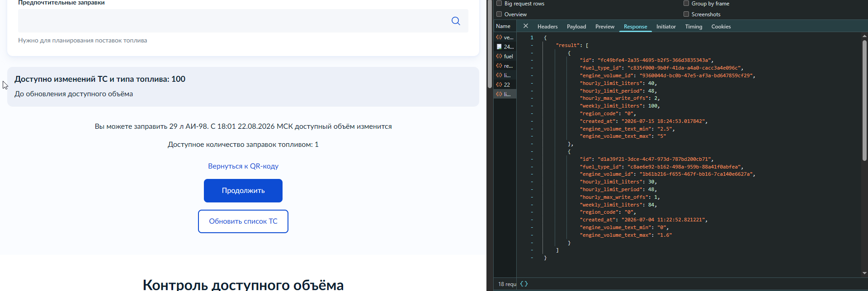868x291 pixels.
Task: Select the 'fuel' request in Name list
Action: (505, 56)
